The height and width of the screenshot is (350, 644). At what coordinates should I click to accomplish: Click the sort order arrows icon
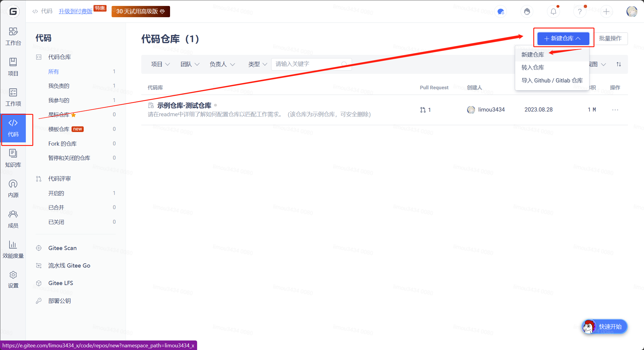[x=619, y=64]
